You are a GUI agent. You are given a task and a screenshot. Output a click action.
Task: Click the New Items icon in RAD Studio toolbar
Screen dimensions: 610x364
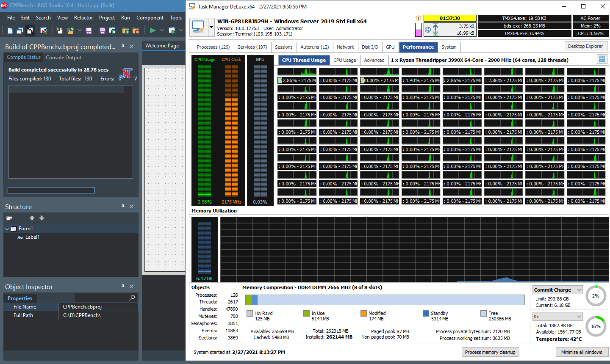click(10, 30)
